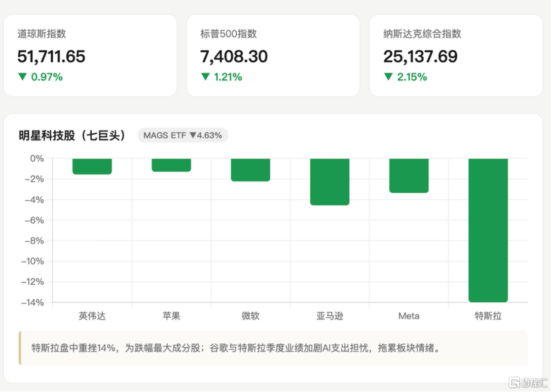Open the 纳斯达克综合指数 card
The width and height of the screenshot is (551, 392).
[x=456, y=56]
